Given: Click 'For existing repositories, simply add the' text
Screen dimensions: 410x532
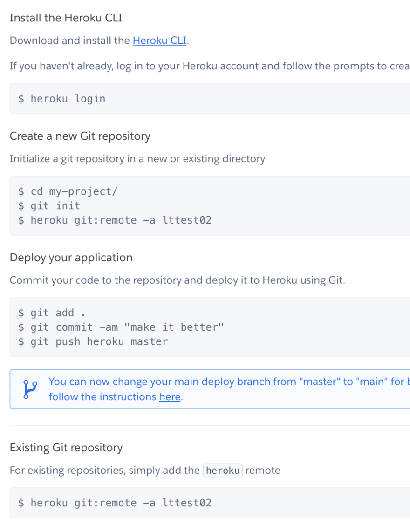Looking at the screenshot, I should pyautogui.click(x=105, y=470).
